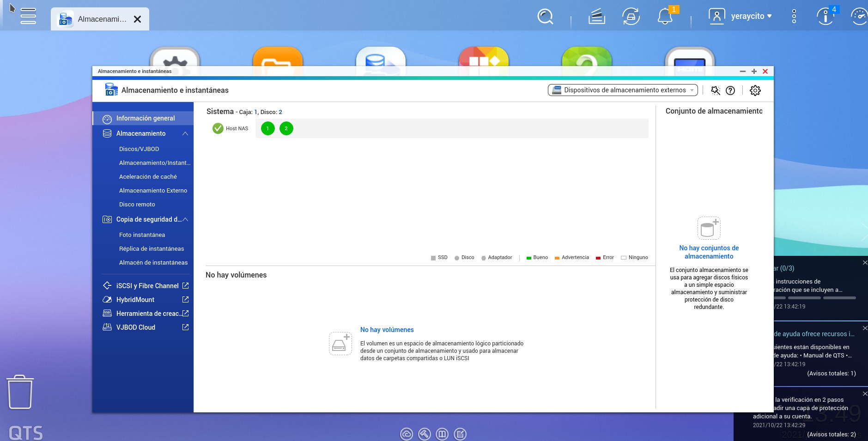Open the yeraycito user menu

741,16
